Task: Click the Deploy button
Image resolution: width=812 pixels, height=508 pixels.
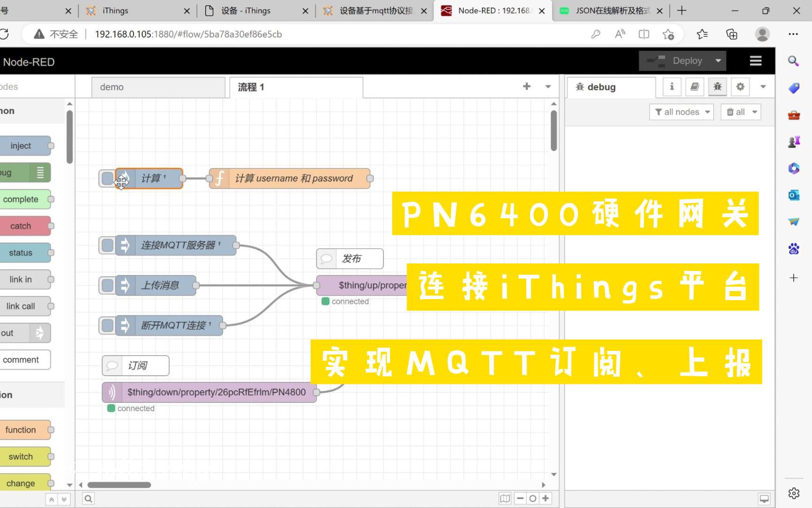Action: point(674,61)
